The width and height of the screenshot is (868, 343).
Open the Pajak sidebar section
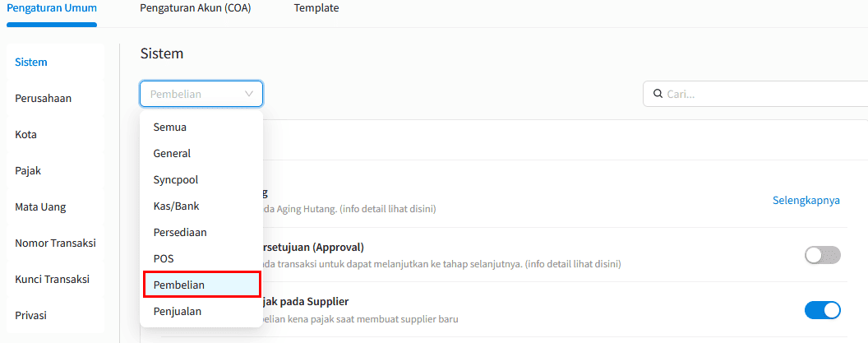point(28,170)
